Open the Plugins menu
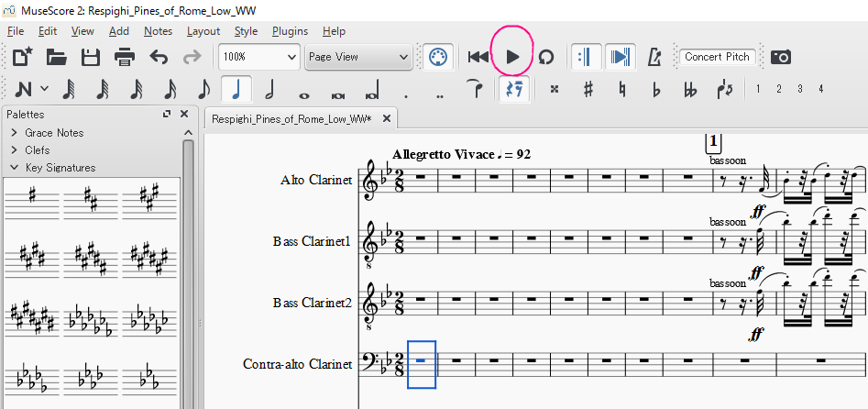This screenshot has height=409, width=868. click(x=290, y=31)
